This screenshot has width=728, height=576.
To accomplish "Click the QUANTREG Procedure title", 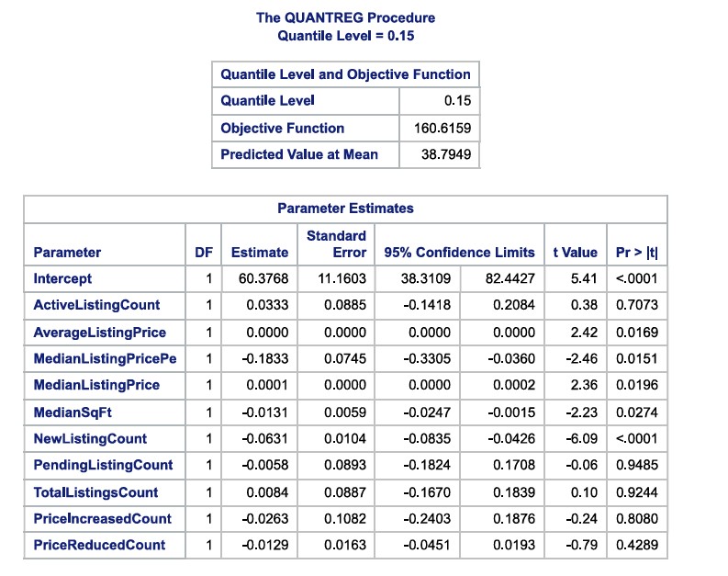I will tap(345, 17).
